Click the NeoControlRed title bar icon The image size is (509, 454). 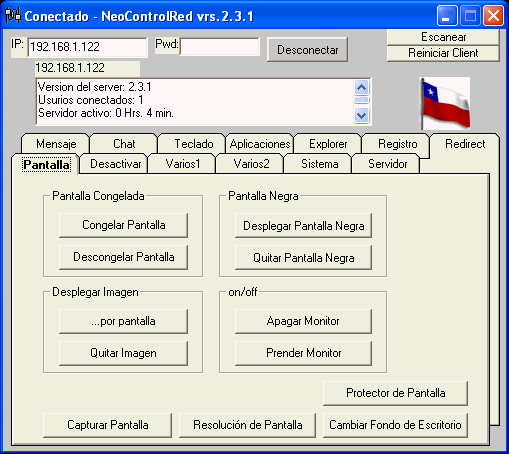pos(13,16)
